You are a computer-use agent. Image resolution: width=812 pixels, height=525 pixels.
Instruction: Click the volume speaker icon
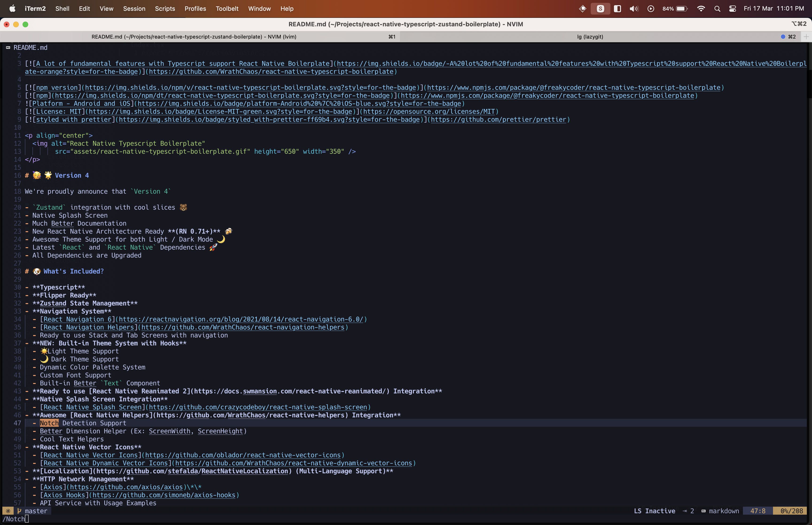[633, 8]
